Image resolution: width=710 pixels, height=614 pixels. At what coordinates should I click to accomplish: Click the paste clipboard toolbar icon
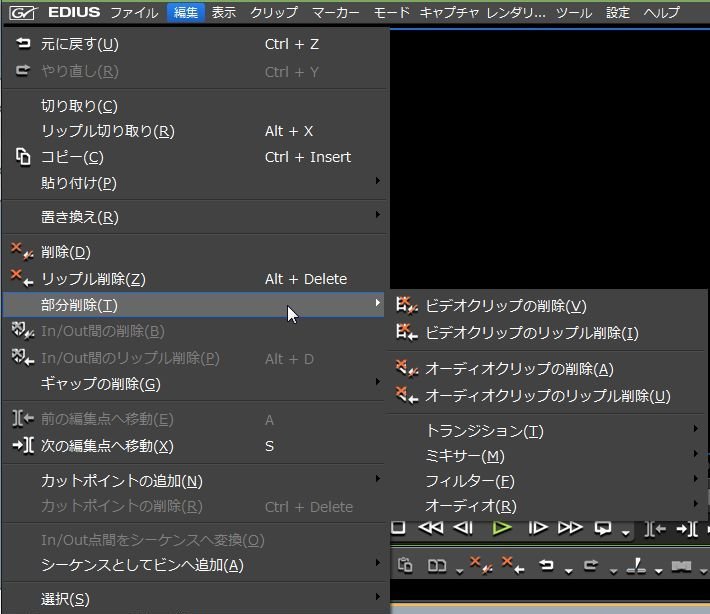pos(405,565)
